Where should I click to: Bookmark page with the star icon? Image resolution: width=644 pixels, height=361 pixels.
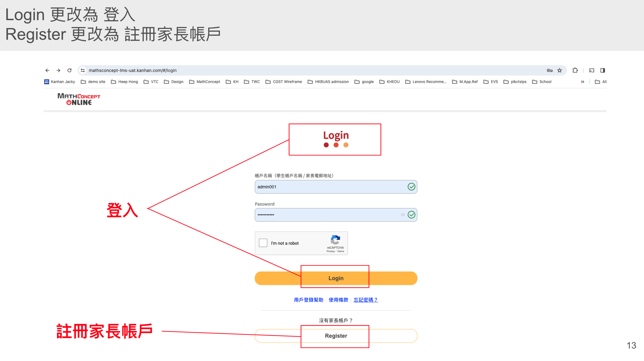559,70
